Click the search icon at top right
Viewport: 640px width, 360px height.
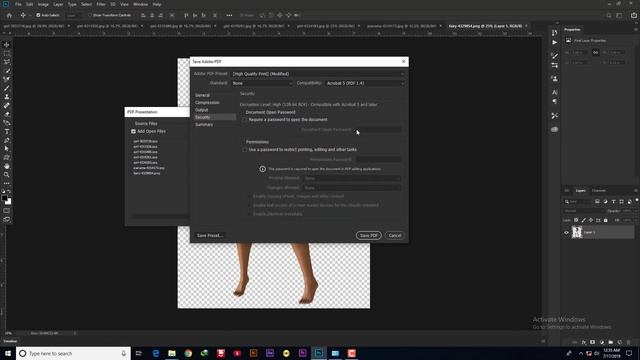tap(609, 15)
